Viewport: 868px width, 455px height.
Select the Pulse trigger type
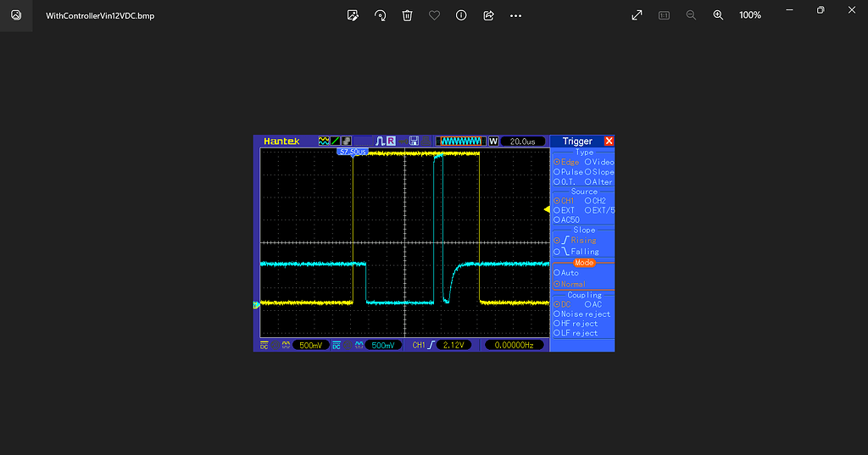pos(569,172)
